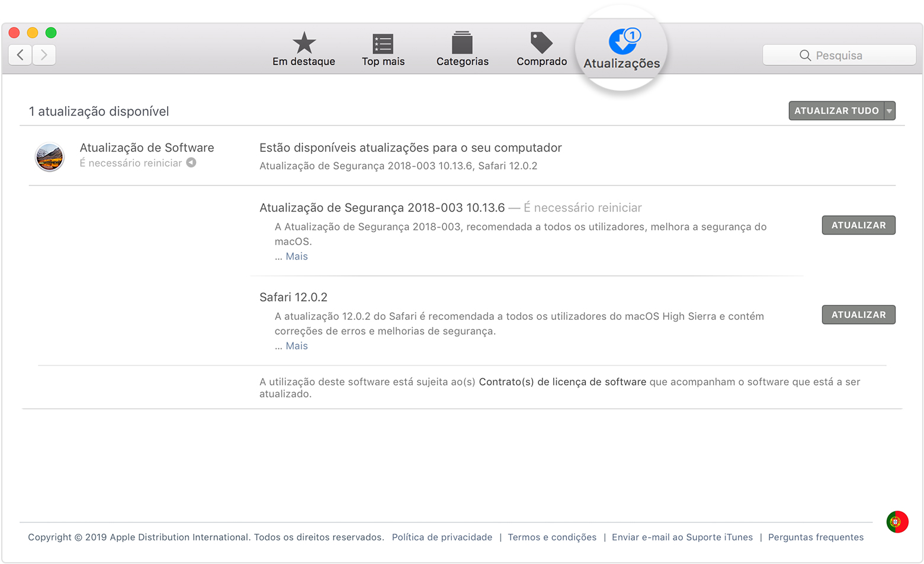Open the Política de privacidade link
The height and width of the screenshot is (564, 924).
pyautogui.click(x=442, y=537)
